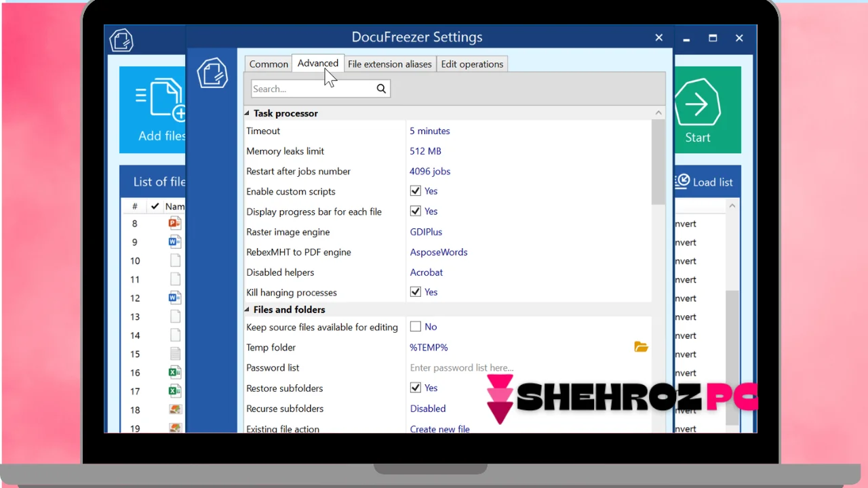This screenshot has width=868, height=488.
Task: Select the PowerPoint file icon in row 8
Action: [175, 223]
